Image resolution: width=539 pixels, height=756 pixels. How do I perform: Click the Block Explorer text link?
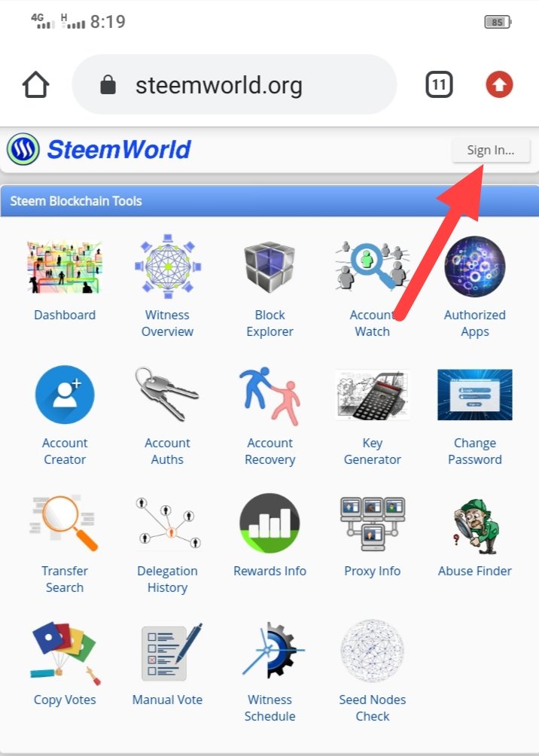[269, 323]
